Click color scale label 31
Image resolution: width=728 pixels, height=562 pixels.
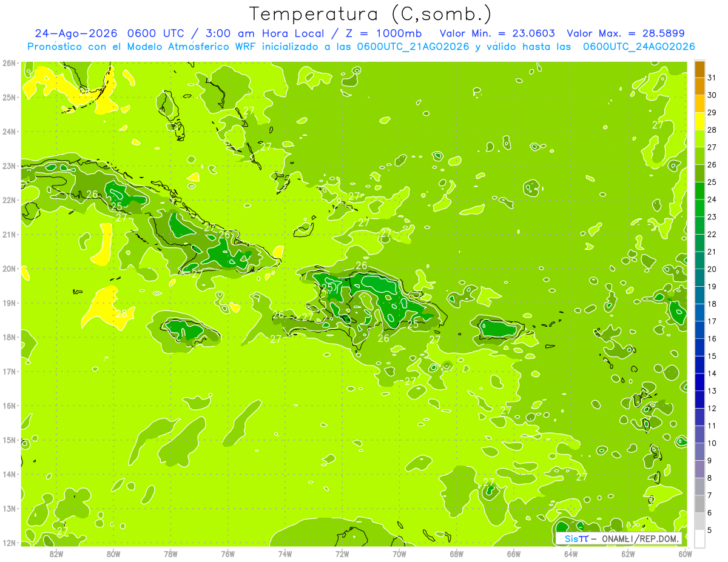(712, 78)
